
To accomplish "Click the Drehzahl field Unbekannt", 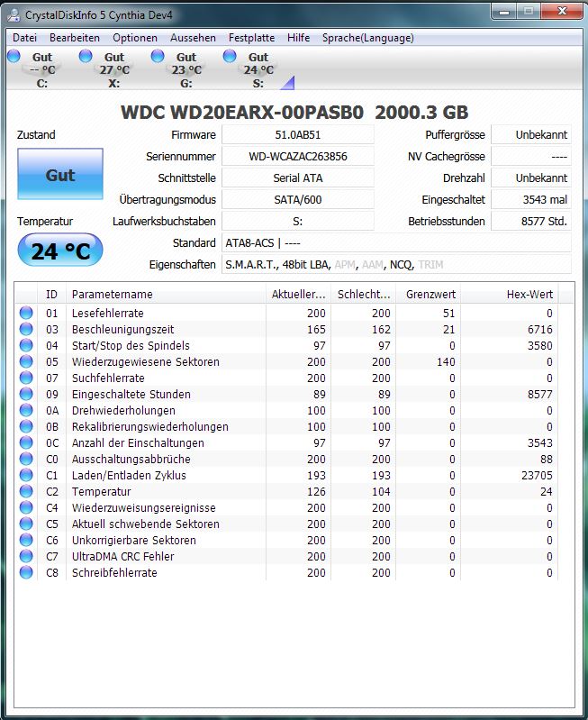I will pyautogui.click(x=531, y=178).
